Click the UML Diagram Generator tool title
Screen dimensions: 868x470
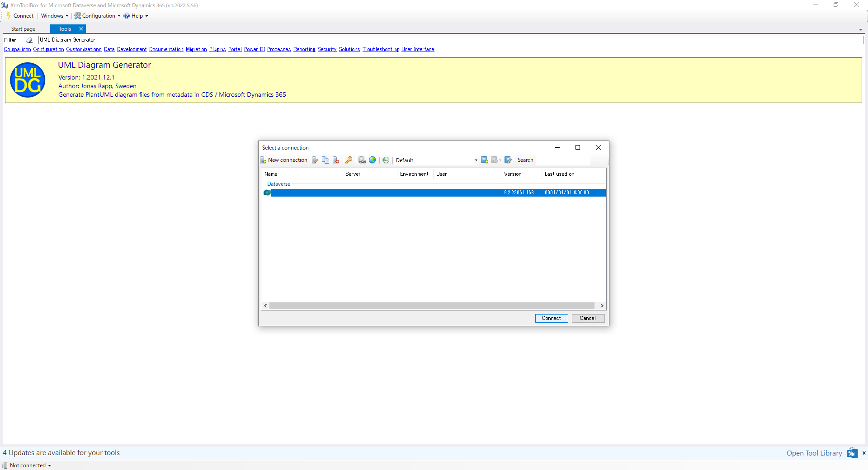(104, 65)
